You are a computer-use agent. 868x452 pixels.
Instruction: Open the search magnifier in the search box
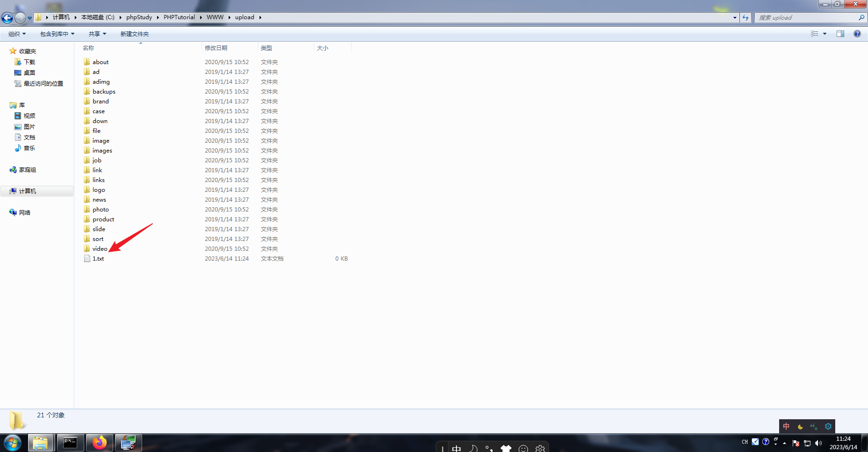point(861,17)
